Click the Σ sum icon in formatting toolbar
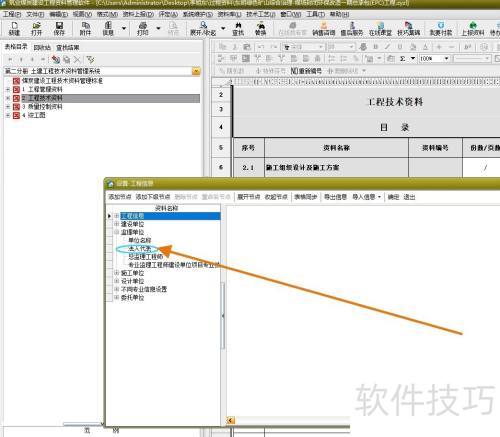 tap(403, 59)
